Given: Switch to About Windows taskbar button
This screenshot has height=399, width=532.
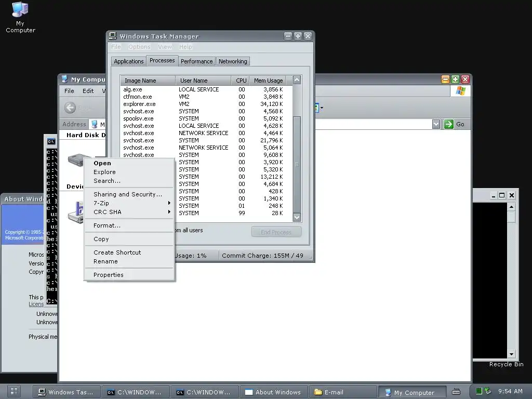Looking at the screenshot, I should pyautogui.click(x=274, y=392).
